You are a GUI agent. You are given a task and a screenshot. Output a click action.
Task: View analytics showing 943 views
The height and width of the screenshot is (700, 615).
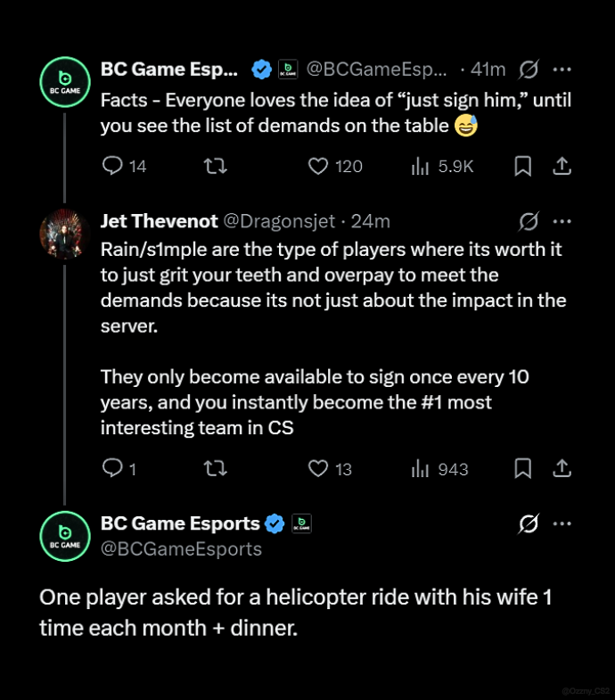(439, 469)
